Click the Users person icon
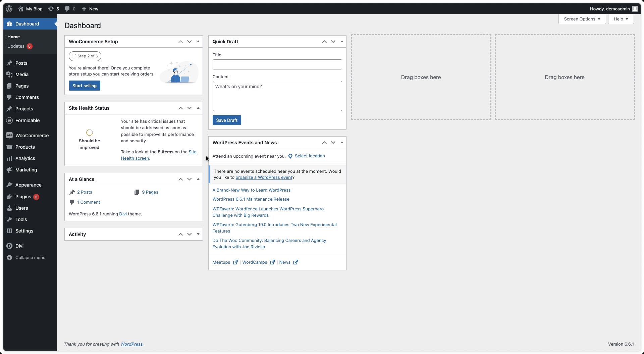 point(9,208)
